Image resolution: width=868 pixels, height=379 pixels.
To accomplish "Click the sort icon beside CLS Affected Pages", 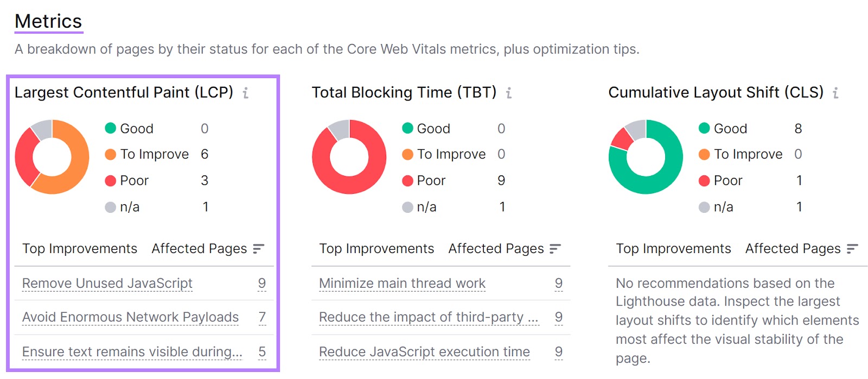I will [x=852, y=249].
